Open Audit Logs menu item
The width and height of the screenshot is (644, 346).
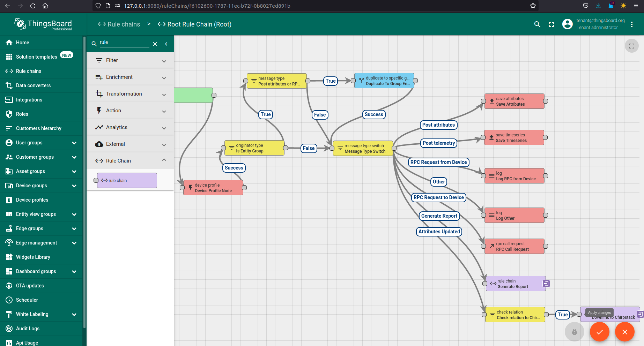click(x=42, y=329)
